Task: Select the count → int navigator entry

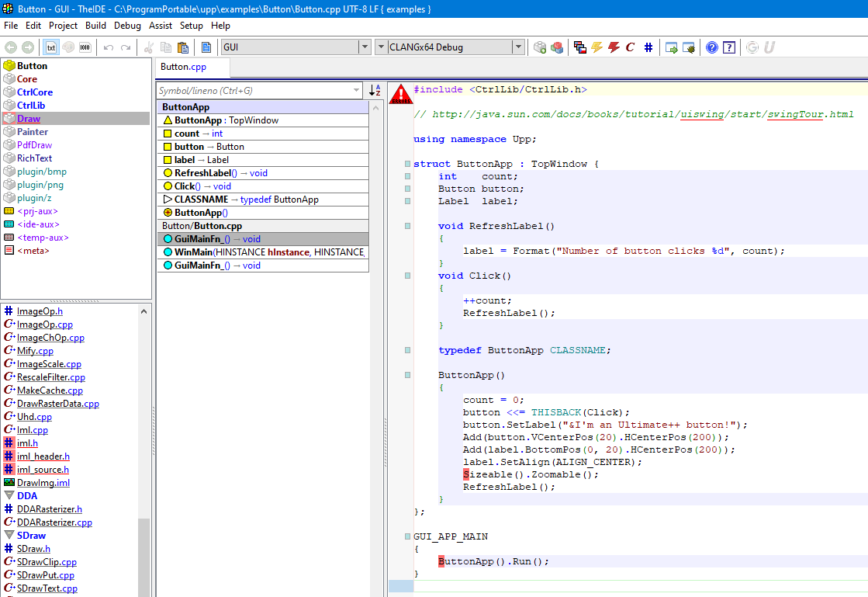Action: point(263,134)
